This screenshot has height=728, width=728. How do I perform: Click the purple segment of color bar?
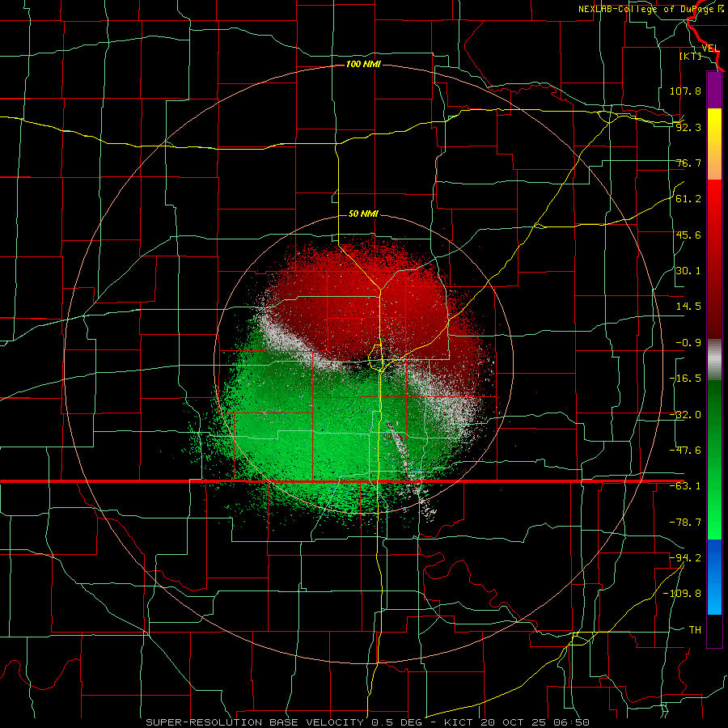[714, 90]
